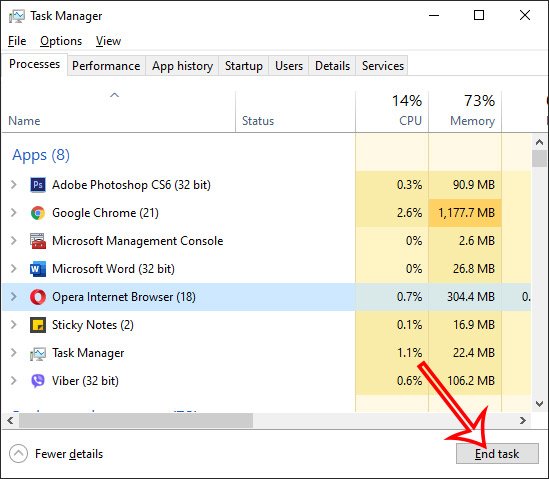This screenshot has height=479, width=549.
Task: Select the Viber app icon
Action: tap(38, 381)
